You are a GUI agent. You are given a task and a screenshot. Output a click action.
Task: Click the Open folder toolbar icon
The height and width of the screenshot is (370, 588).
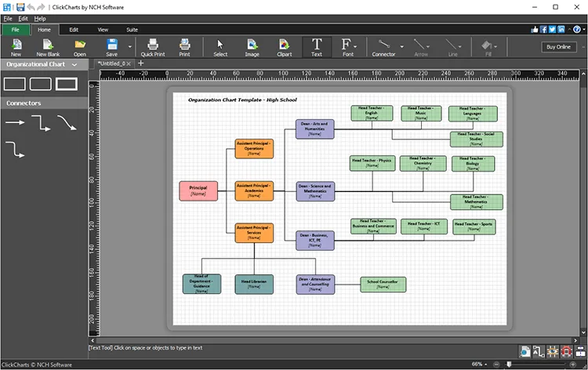pyautogui.click(x=80, y=47)
